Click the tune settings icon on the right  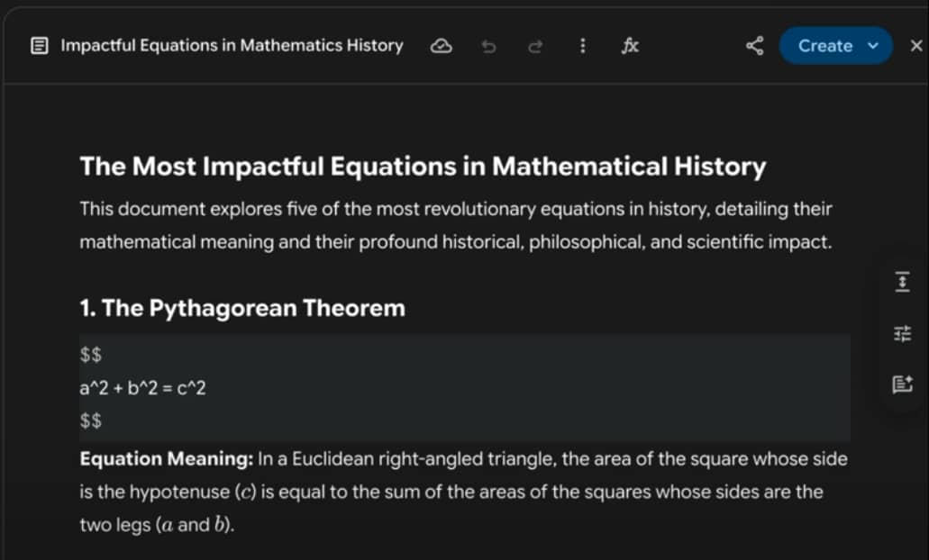click(901, 332)
